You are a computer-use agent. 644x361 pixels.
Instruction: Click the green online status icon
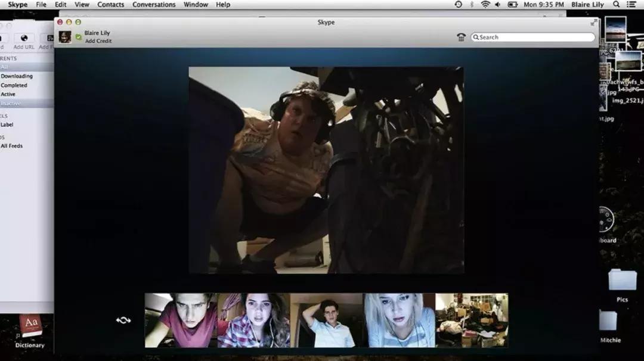click(79, 37)
